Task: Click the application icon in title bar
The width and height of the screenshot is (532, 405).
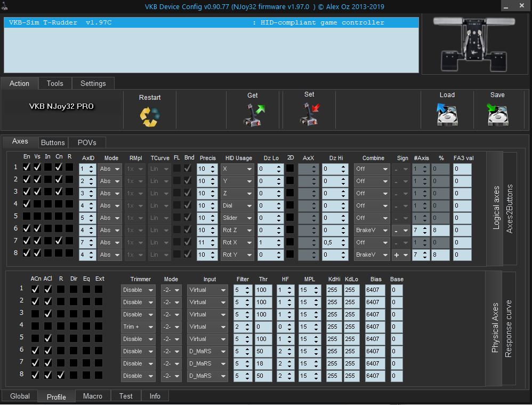Action: point(4,6)
